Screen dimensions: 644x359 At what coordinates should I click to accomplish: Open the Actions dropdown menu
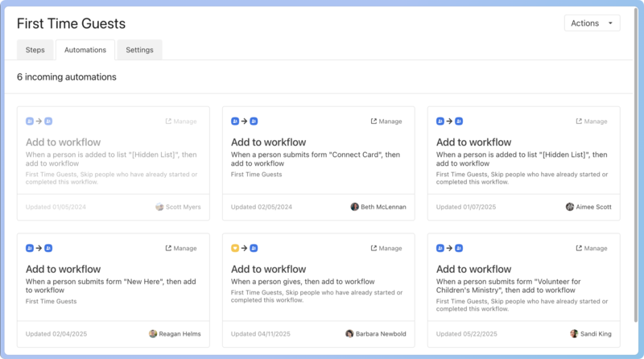pyautogui.click(x=592, y=23)
